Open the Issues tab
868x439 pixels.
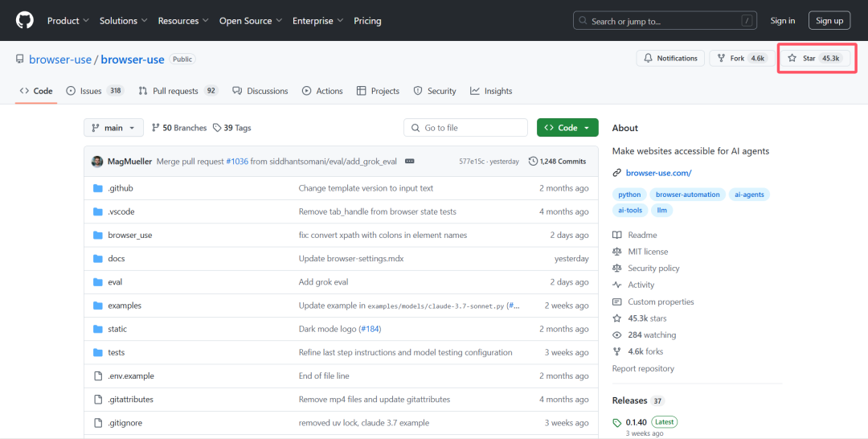[95, 91]
